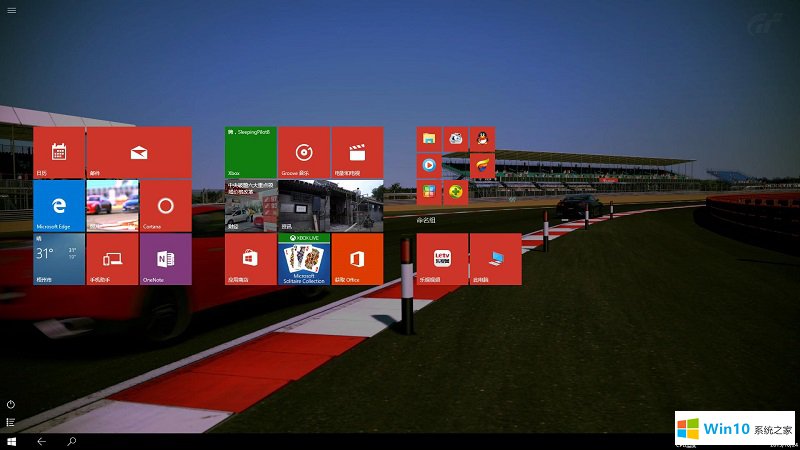
Task: Open the Store shopping bag tile
Action: (251, 259)
